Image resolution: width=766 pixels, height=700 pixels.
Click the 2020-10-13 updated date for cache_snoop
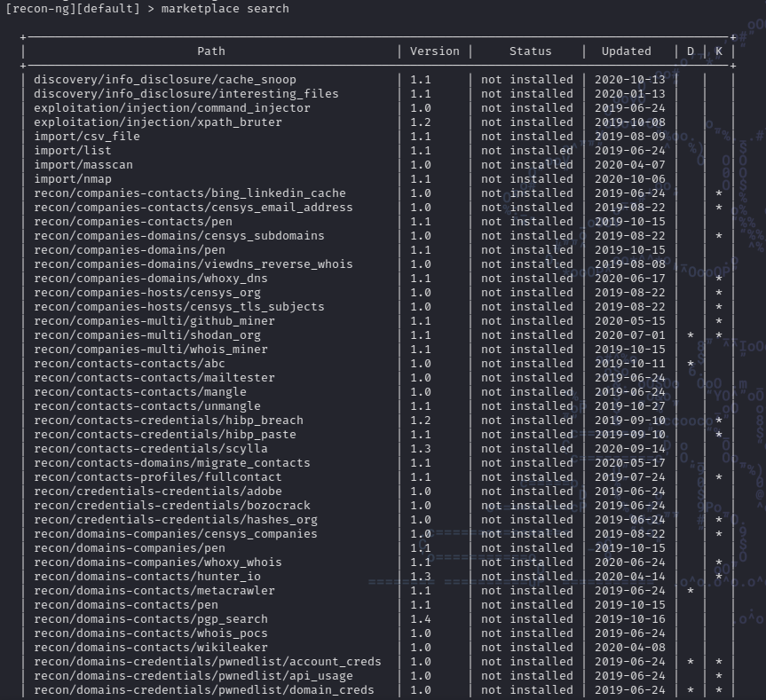(629, 80)
